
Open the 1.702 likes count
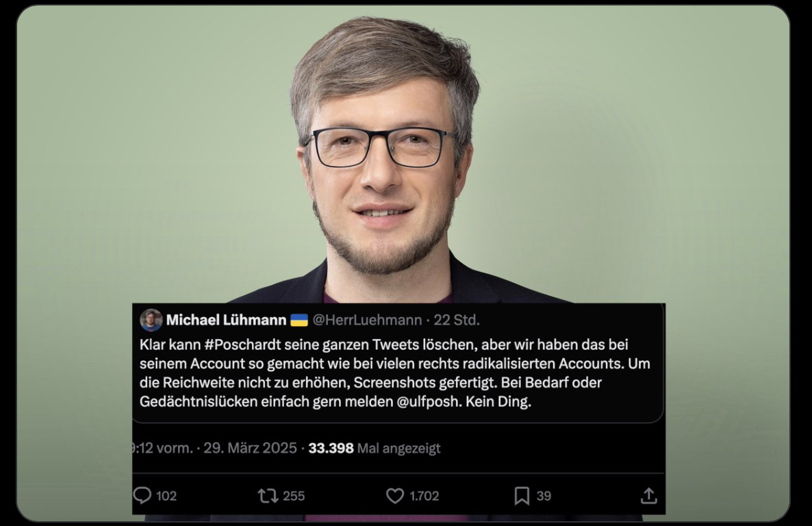coord(424,496)
